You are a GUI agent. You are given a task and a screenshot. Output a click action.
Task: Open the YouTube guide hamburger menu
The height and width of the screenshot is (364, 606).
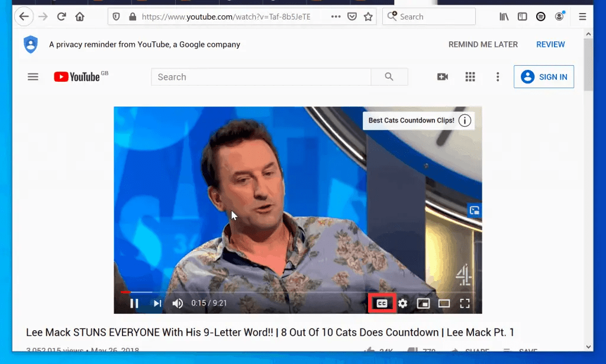coord(33,76)
